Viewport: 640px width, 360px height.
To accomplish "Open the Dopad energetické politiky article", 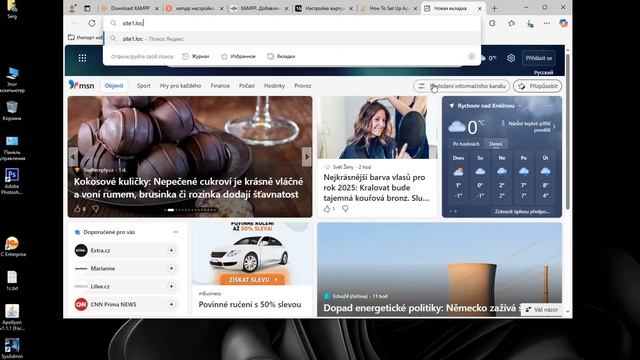I will (x=422, y=308).
